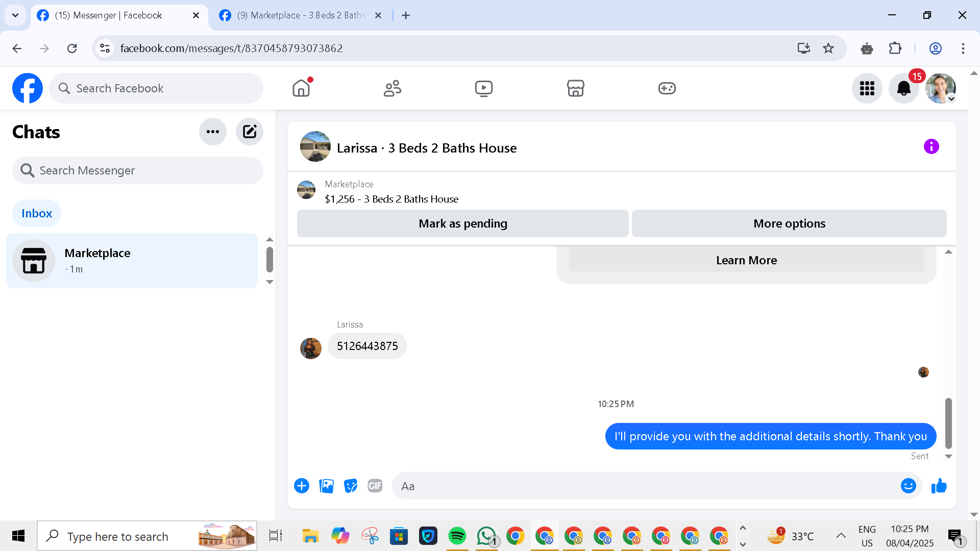This screenshot has height=551, width=980.
Task: Open Chats options three-dot menu
Action: coord(213,132)
